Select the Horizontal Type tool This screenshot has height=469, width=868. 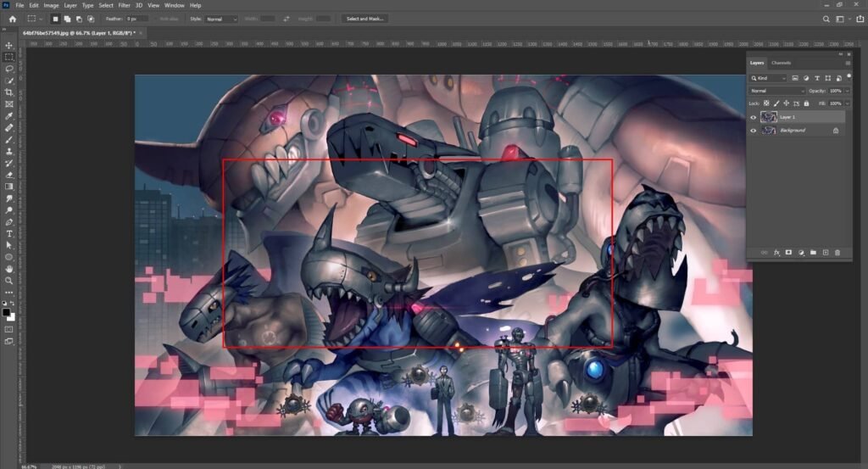point(8,234)
